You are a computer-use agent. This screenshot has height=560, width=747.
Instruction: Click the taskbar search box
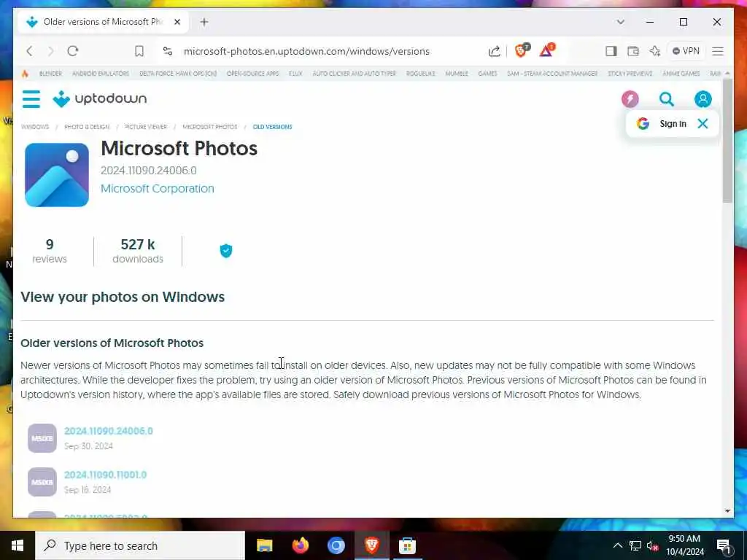(140, 545)
